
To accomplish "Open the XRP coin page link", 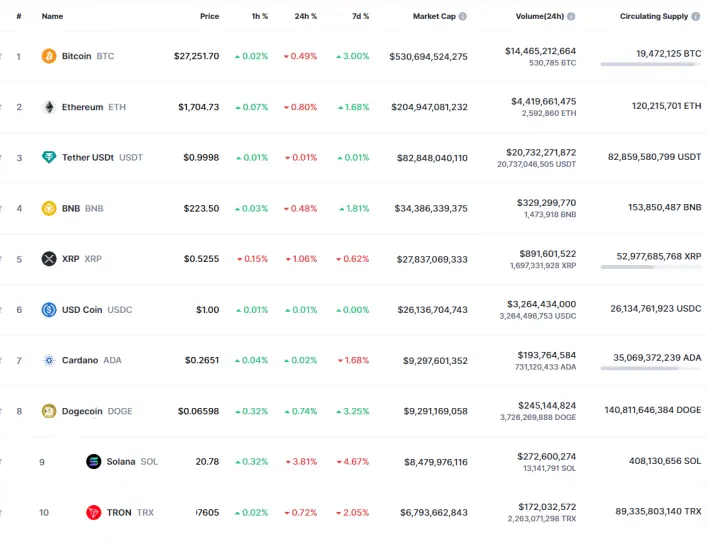I will coord(82,259).
